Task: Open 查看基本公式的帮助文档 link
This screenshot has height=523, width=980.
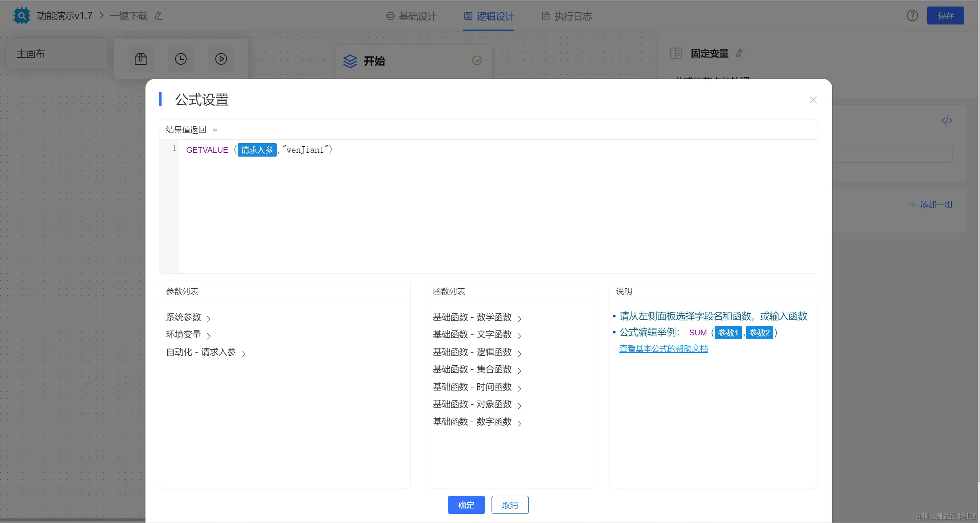Action: 663,349
